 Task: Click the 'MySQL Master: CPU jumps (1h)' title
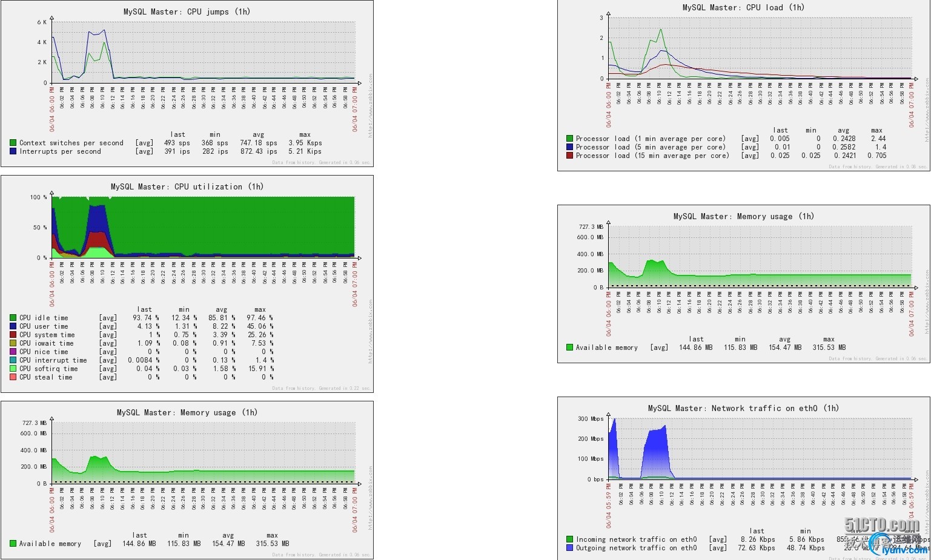click(187, 12)
